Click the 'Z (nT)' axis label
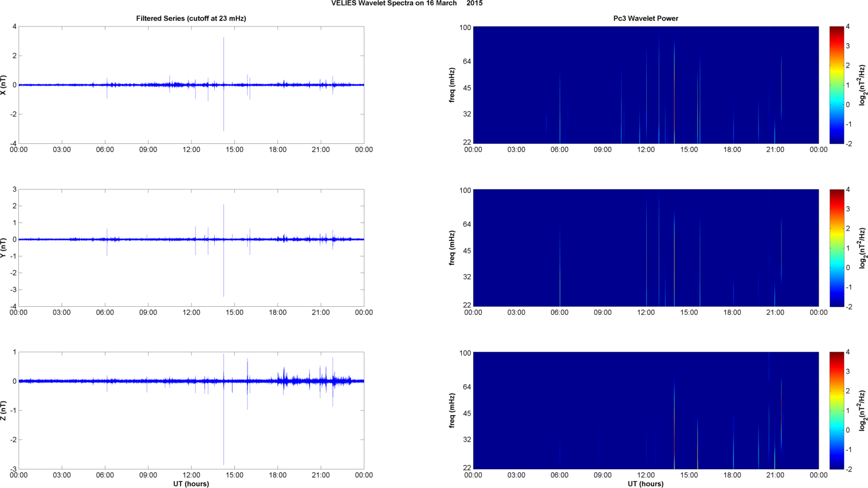 point(4,411)
